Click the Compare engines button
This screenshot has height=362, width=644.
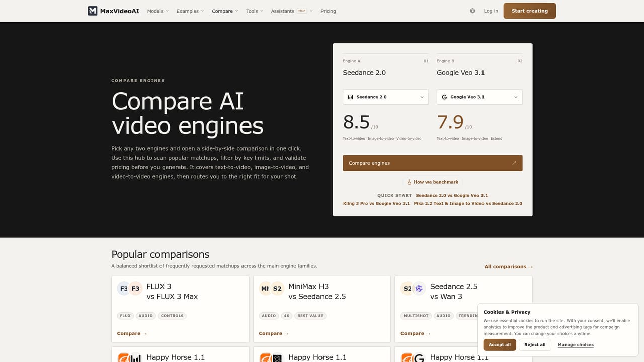tap(433, 163)
